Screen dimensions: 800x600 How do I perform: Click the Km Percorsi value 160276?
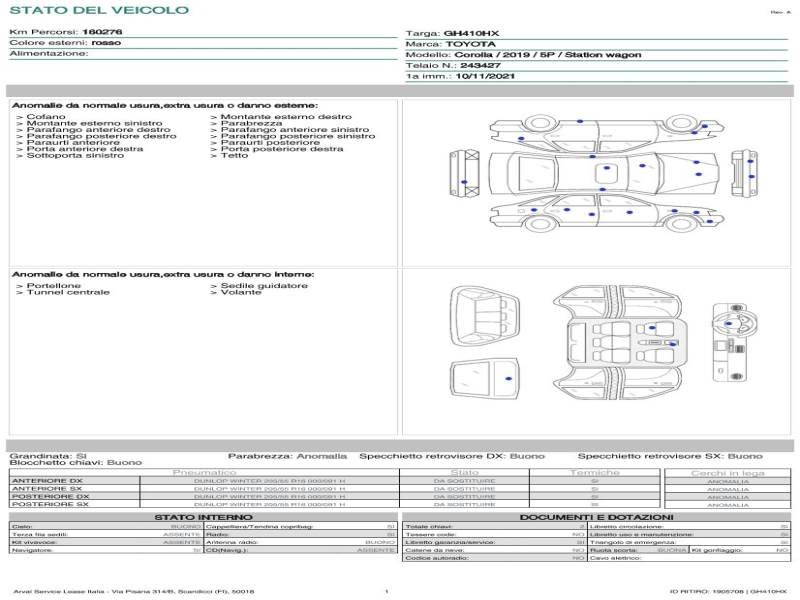[102, 32]
